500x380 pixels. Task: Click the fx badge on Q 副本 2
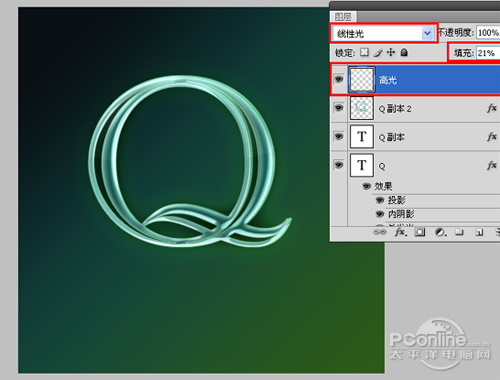click(492, 108)
